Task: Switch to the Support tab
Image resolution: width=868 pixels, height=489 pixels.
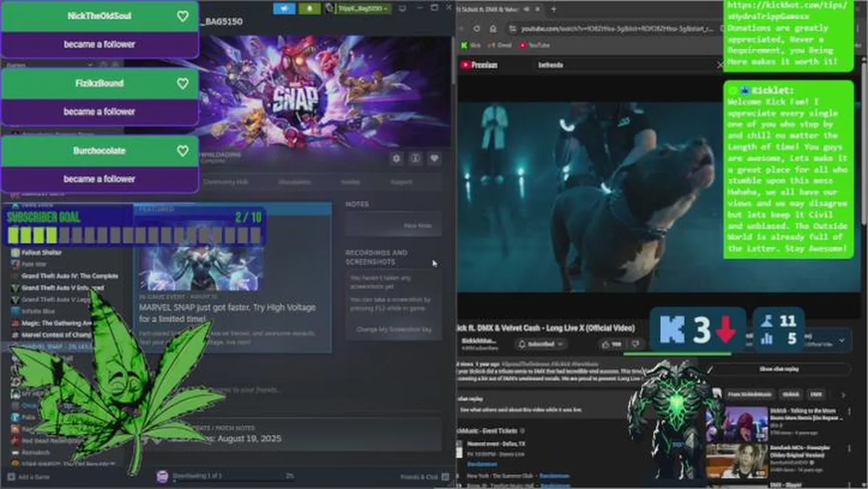Action: pyautogui.click(x=401, y=182)
